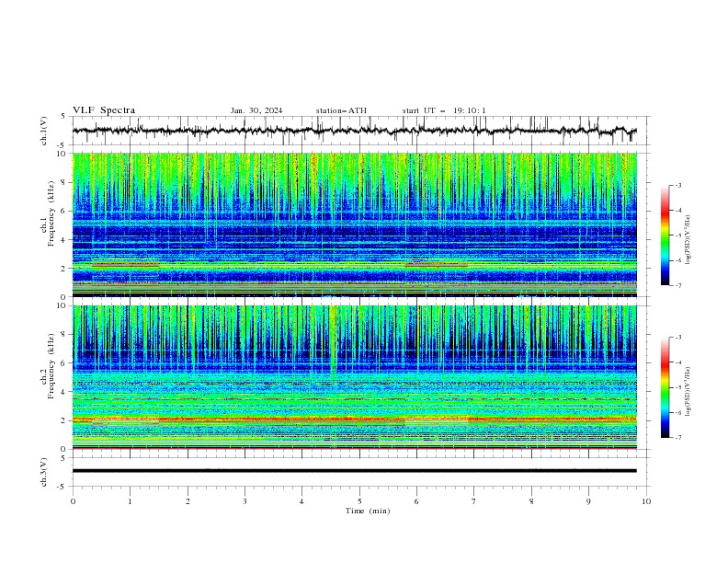Click the ch.1 spectrogram panel
Screen dimensions: 728x563
(x=354, y=224)
